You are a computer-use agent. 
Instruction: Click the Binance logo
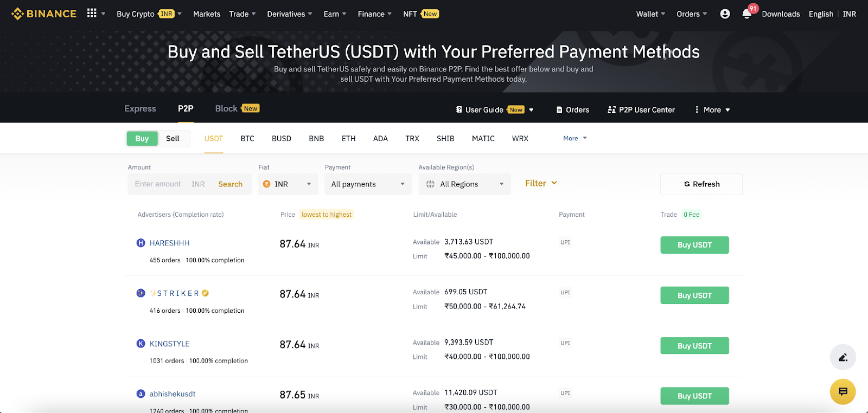(x=44, y=14)
